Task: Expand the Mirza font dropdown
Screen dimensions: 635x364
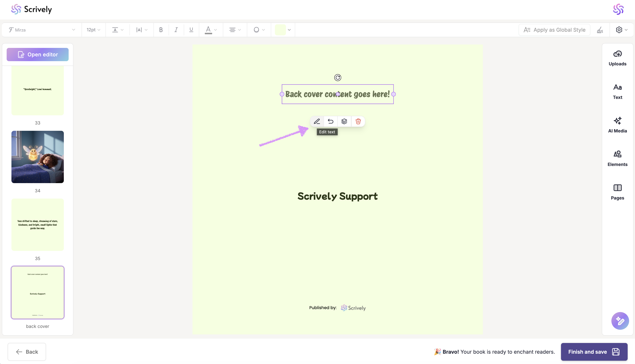Action: (42, 30)
